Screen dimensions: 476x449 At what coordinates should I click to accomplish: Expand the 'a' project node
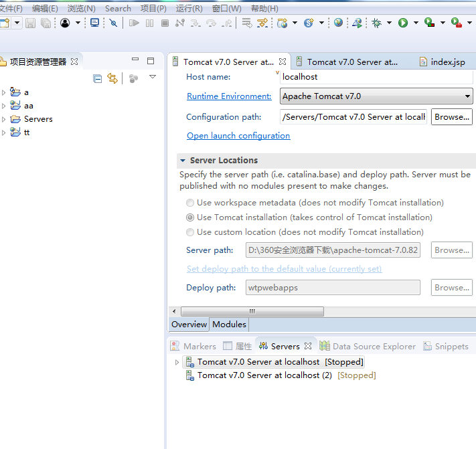pyautogui.click(x=3, y=92)
